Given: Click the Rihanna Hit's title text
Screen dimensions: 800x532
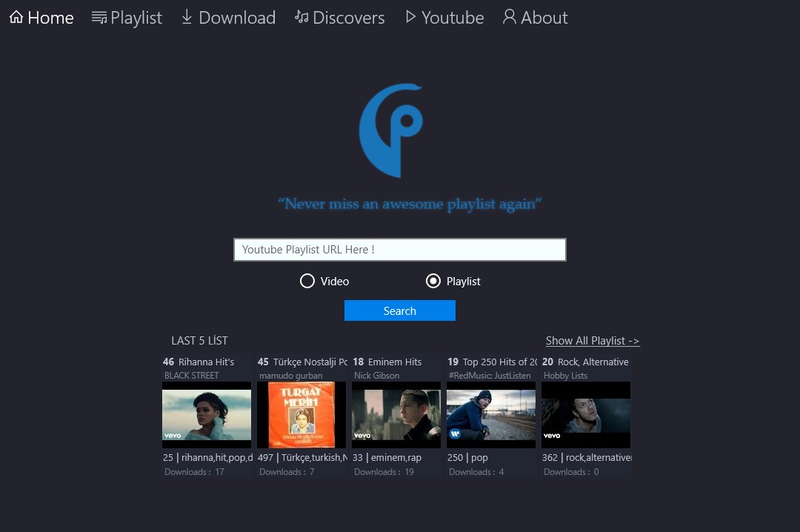Looking at the screenshot, I should pyautogui.click(x=206, y=362).
